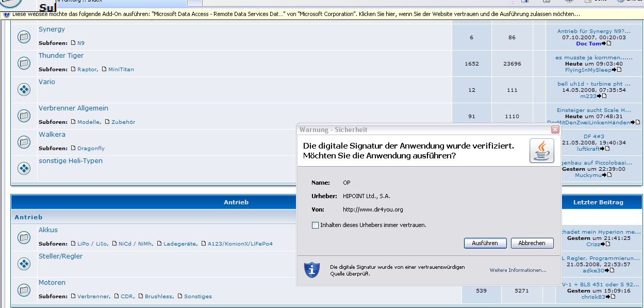Open last post 'DF 4#3'
Image resolution: width=644 pixels, height=308 pixels.
tap(594, 136)
